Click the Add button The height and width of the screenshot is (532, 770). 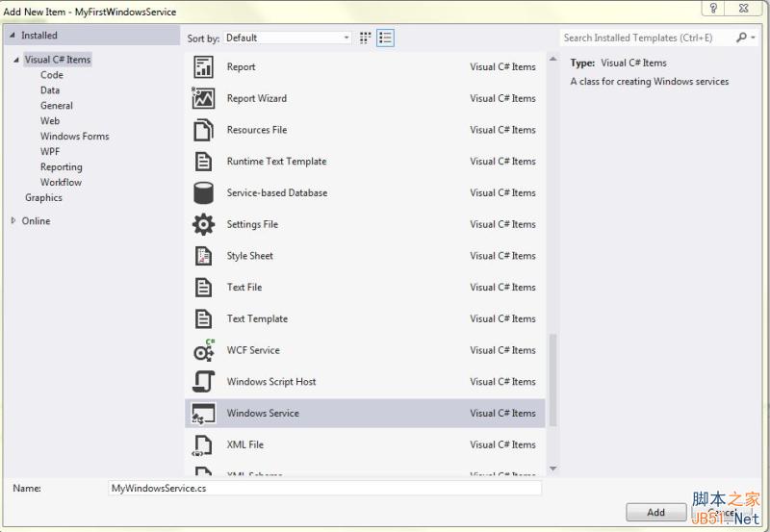(x=656, y=513)
